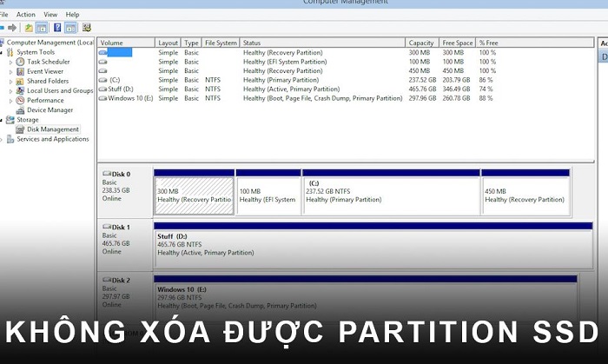Click the drive icon of the Windows 10 (E:) row
Screen dimensions: 608x364
point(102,98)
